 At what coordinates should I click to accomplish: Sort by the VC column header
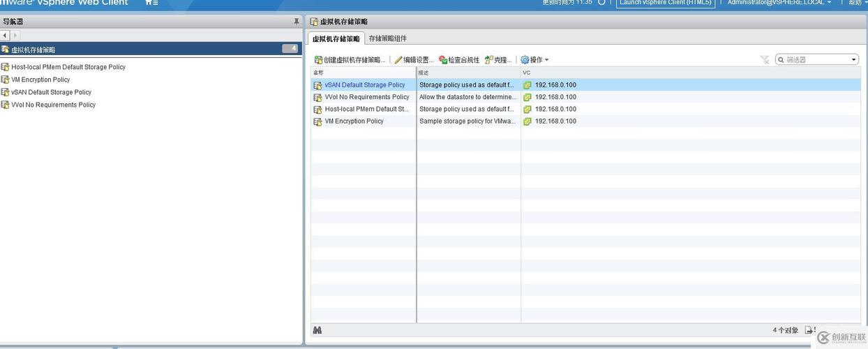click(691, 73)
